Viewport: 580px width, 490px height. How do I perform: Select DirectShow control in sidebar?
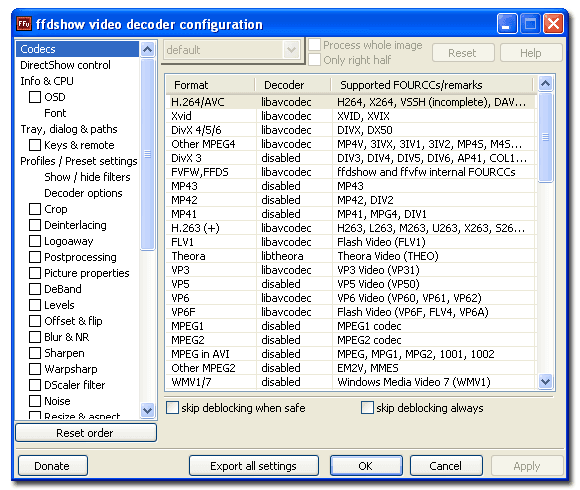click(x=65, y=65)
